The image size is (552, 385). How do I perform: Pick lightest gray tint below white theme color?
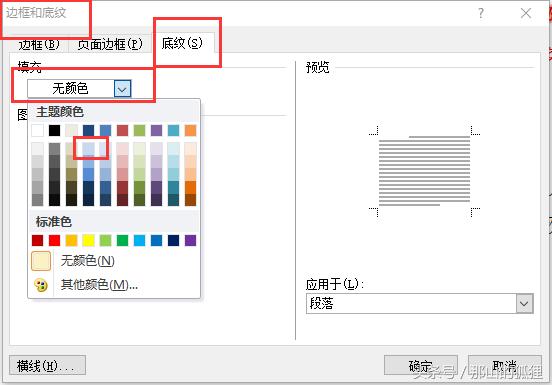pos(37,149)
